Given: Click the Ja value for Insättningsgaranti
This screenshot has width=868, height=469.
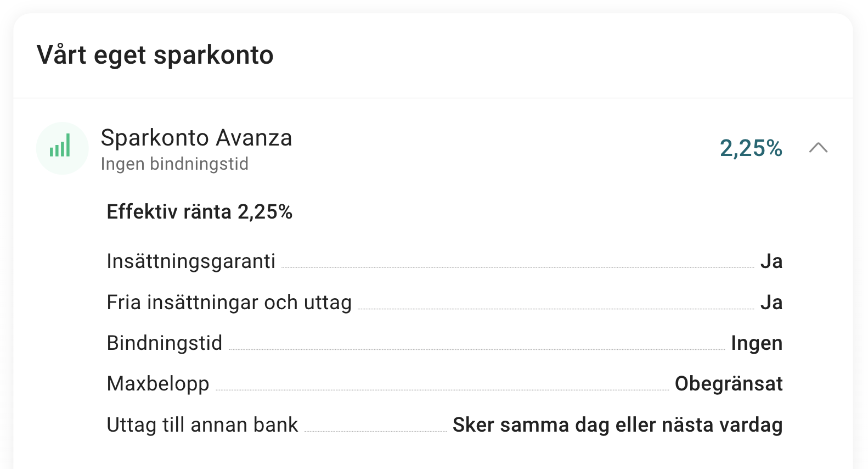Looking at the screenshot, I should (x=771, y=261).
